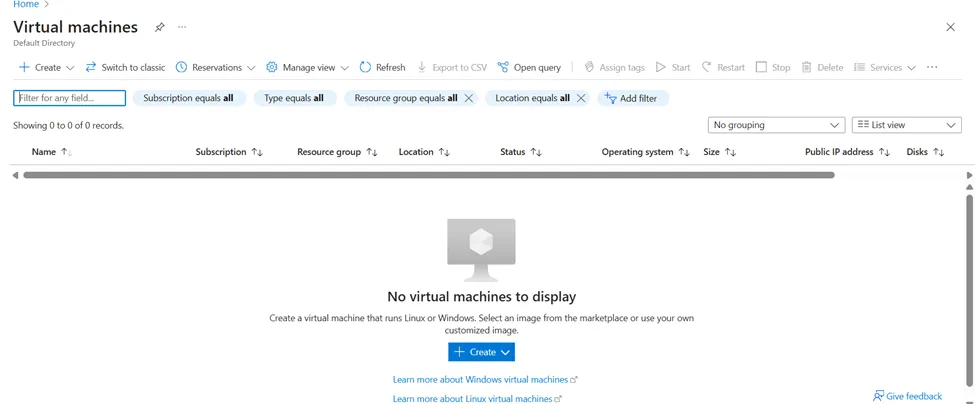Open the Manage view menu
Screen dimensions: 975x404
(307, 67)
